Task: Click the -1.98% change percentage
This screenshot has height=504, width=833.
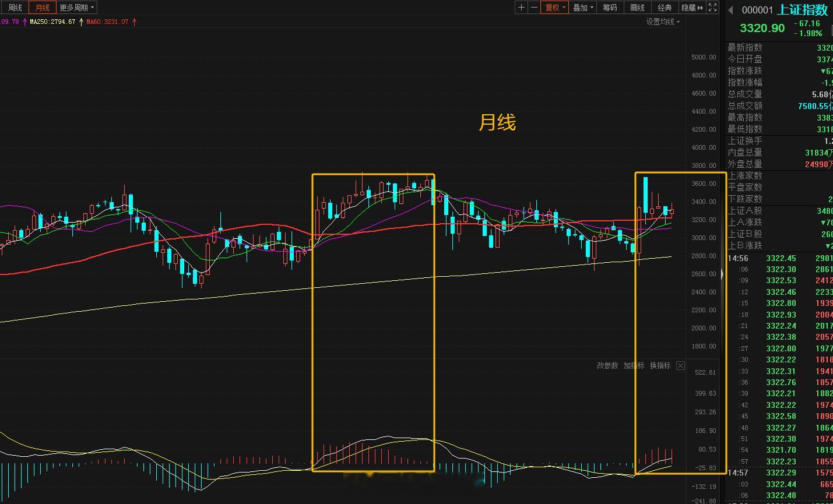Action: pos(808,33)
